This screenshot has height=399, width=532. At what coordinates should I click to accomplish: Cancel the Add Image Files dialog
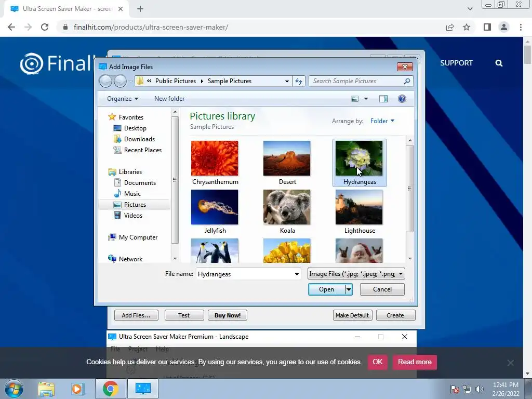pyautogui.click(x=382, y=289)
